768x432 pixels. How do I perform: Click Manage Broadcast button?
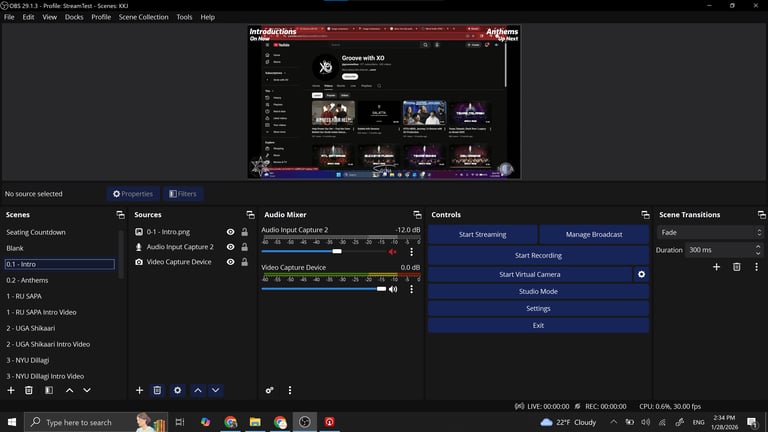[x=594, y=235]
